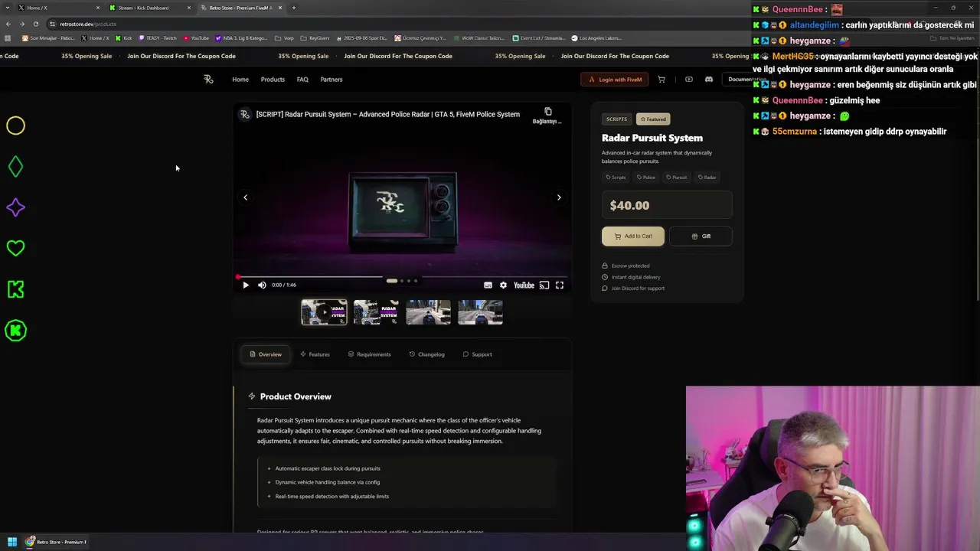Open the Vorp bookmark folder

[x=285, y=38]
